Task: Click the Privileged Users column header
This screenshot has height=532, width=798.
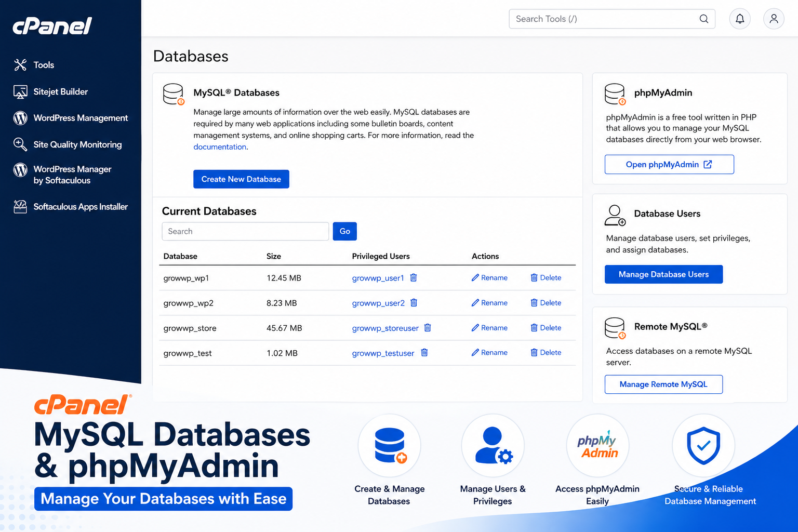Action: [381, 256]
